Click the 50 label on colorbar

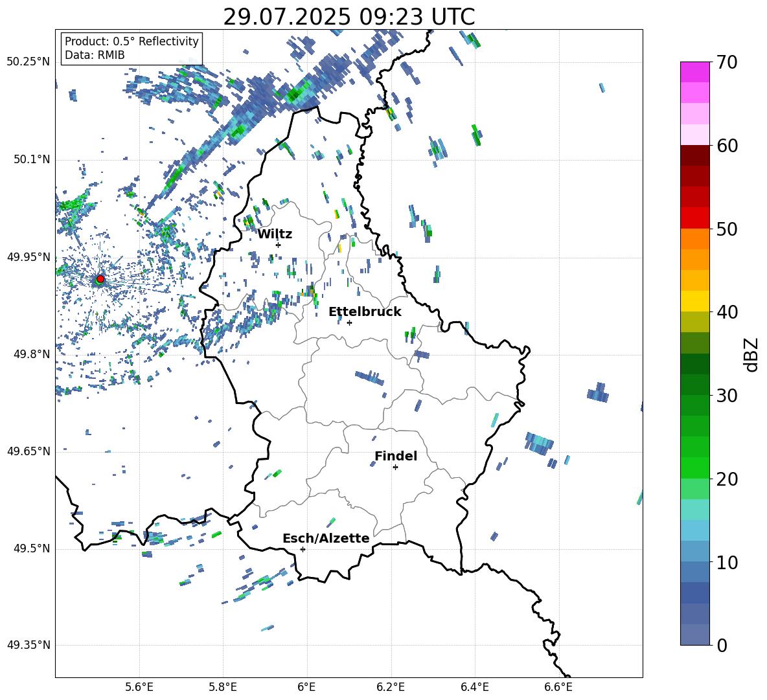pos(726,229)
